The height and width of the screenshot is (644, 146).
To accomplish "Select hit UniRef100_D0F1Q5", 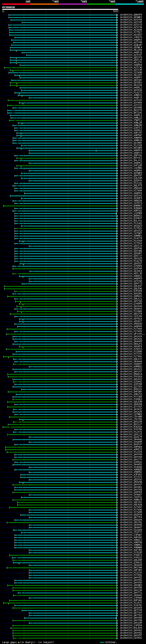I will coord(131,165).
